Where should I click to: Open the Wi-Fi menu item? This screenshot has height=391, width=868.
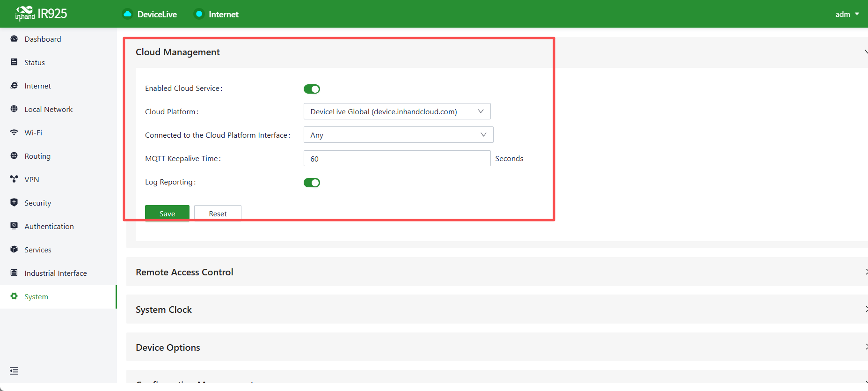(58, 133)
